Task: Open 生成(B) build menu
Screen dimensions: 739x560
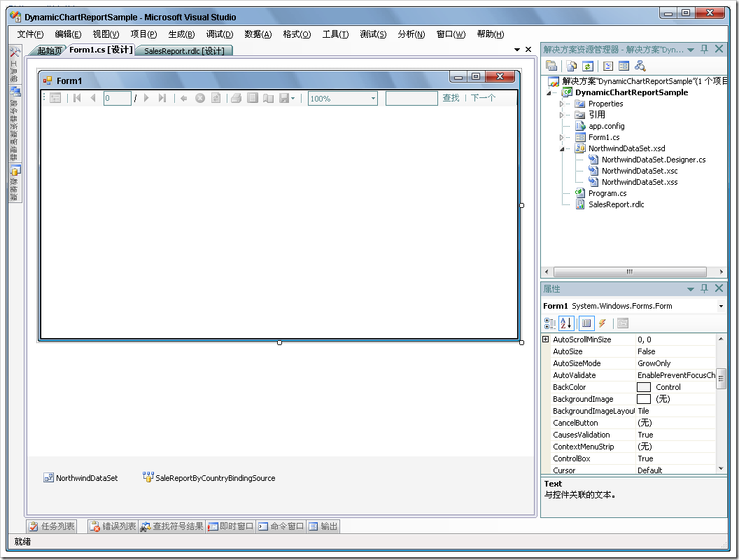Action: [x=181, y=34]
